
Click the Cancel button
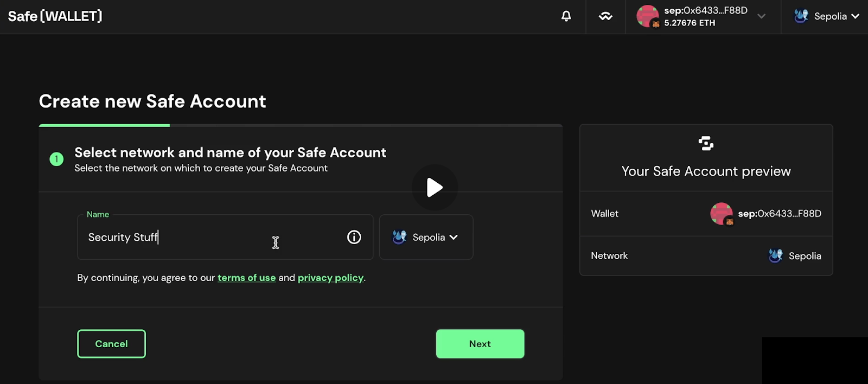(x=111, y=344)
